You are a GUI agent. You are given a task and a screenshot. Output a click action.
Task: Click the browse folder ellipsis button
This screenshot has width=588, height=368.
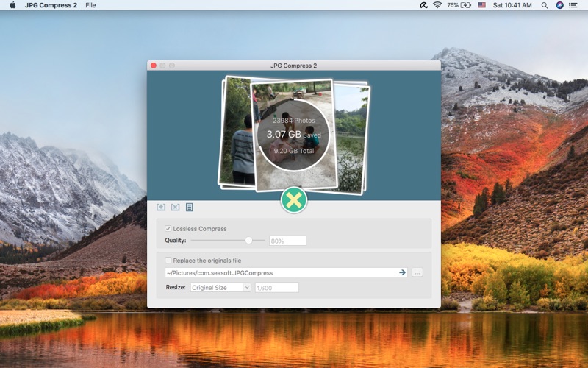(417, 272)
